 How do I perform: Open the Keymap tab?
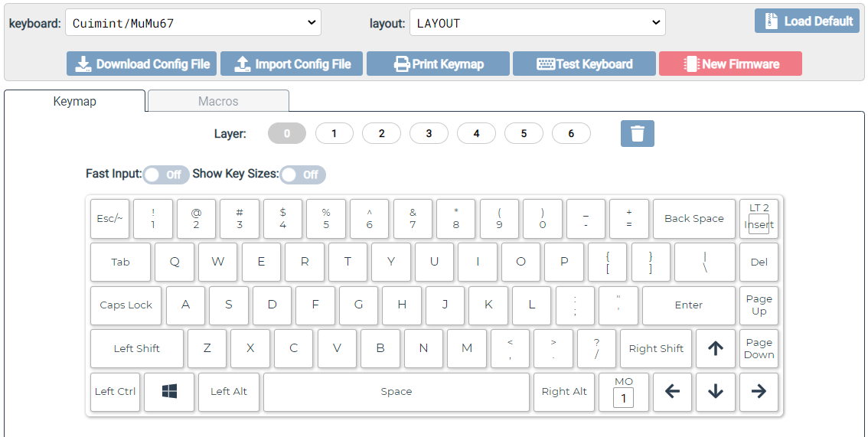74,101
